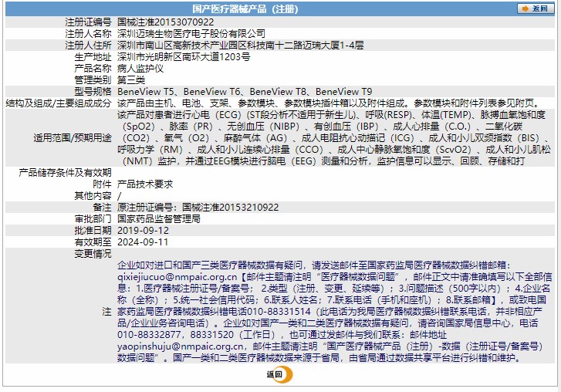Click the round 返回 button at the bottom
561x392 pixels.
coord(279,374)
